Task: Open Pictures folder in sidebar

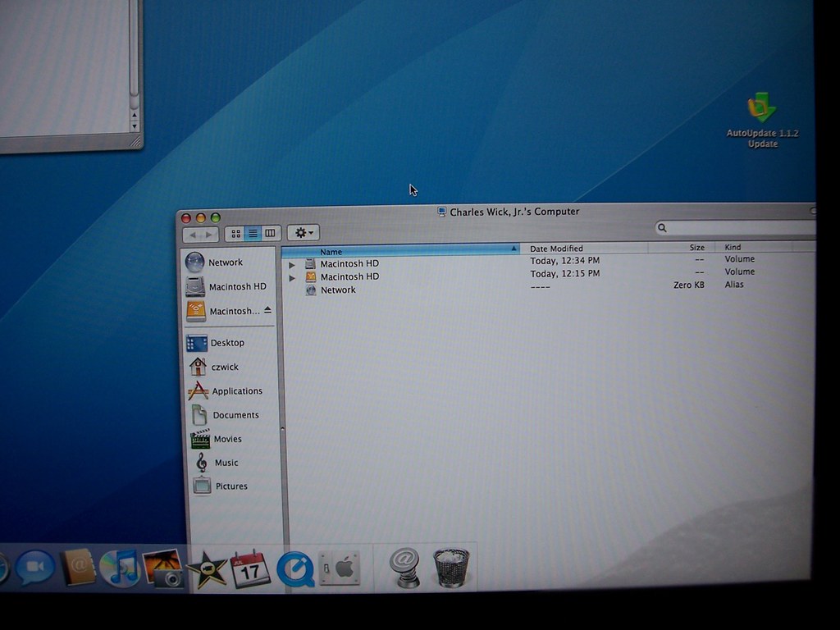Action: [220, 486]
